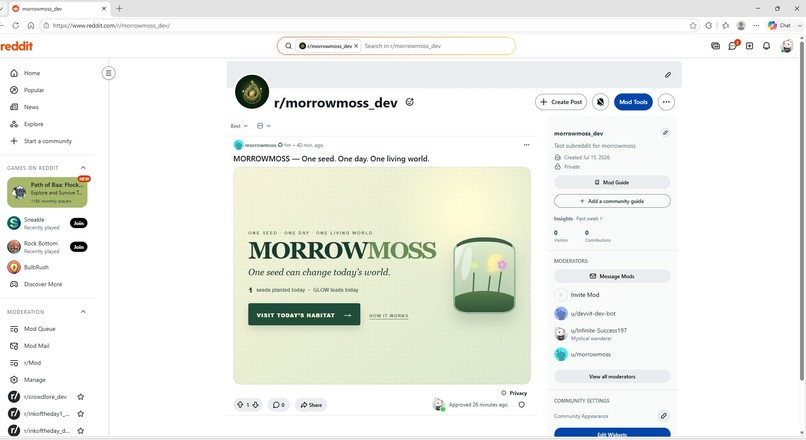Click the How It Works link
Screen dimensions: 806x440
[389, 316]
